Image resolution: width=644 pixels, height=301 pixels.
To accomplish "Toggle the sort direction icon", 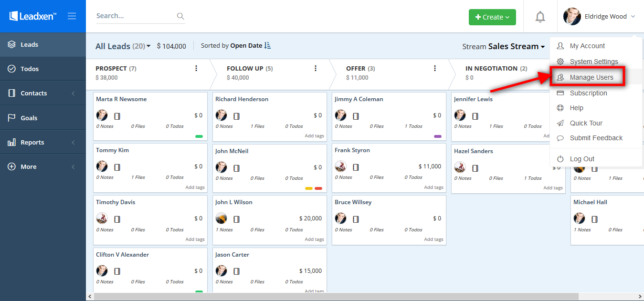I will (x=267, y=46).
